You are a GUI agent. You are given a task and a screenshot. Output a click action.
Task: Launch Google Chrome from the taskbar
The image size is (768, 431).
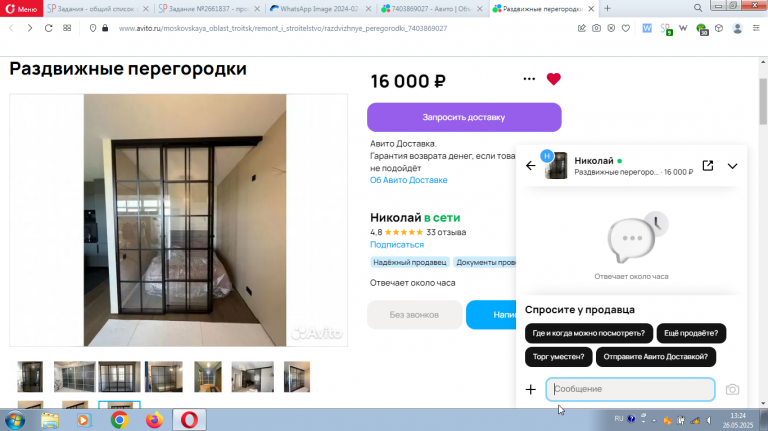(119, 420)
